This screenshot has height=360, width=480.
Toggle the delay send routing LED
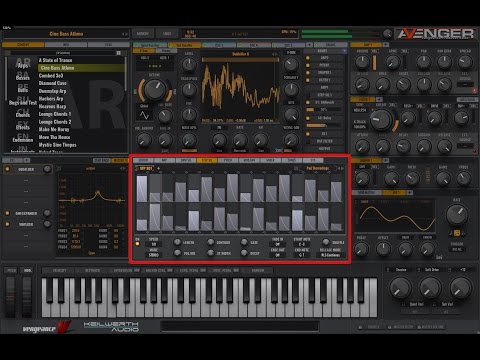[x=308, y=118]
